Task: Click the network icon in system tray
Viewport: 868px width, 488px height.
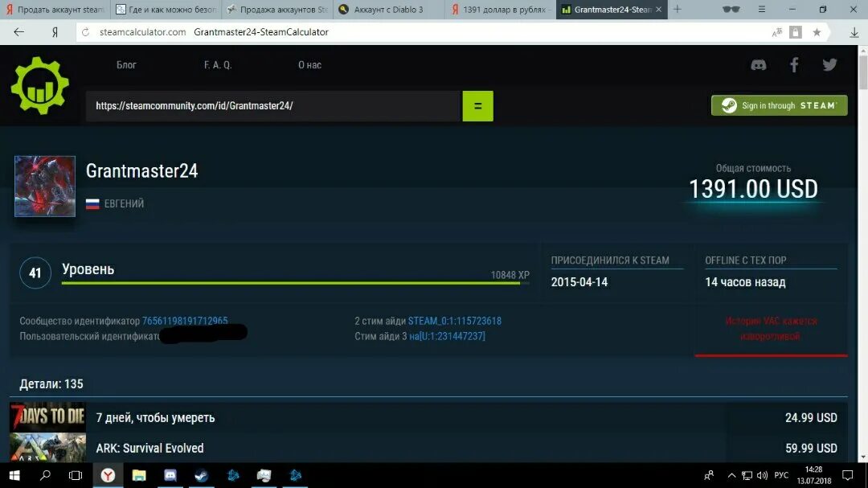Action: (x=747, y=475)
